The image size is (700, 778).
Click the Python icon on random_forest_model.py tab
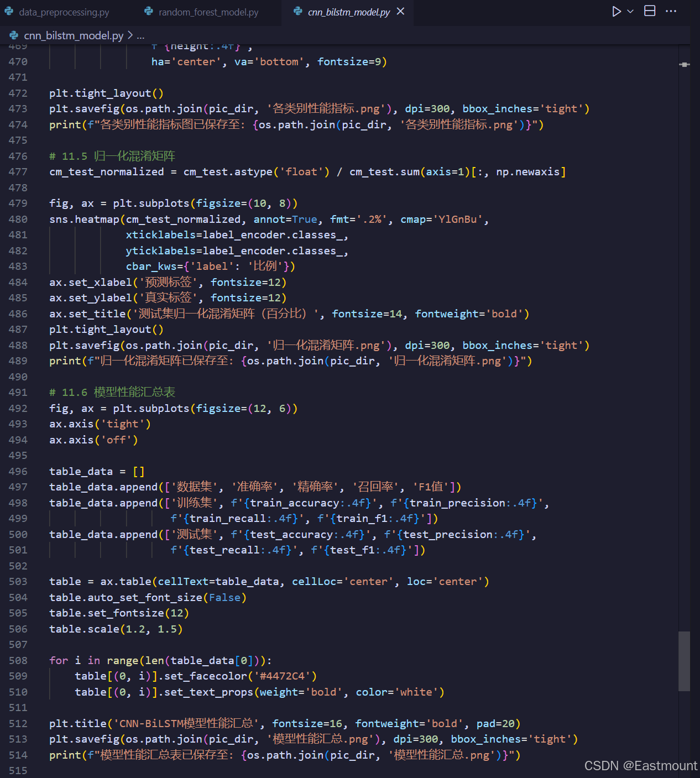[149, 12]
